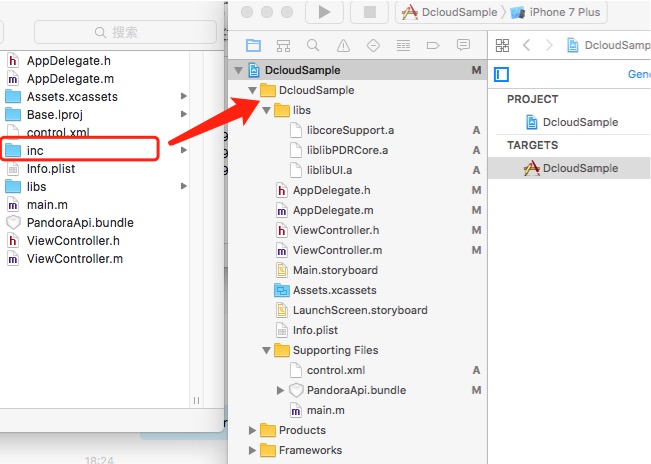Open the Symbol navigator hierarchy icon
This screenshot has width=651, height=464.
tap(283, 45)
